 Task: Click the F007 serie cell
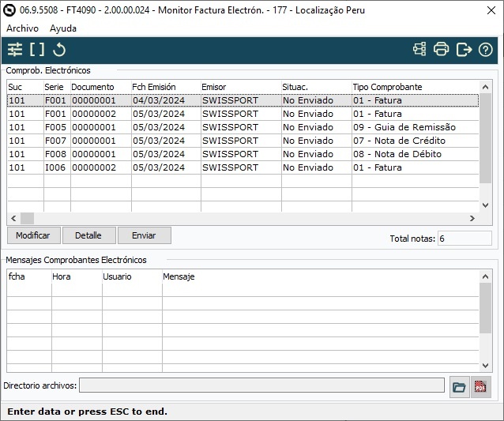[x=55, y=141]
